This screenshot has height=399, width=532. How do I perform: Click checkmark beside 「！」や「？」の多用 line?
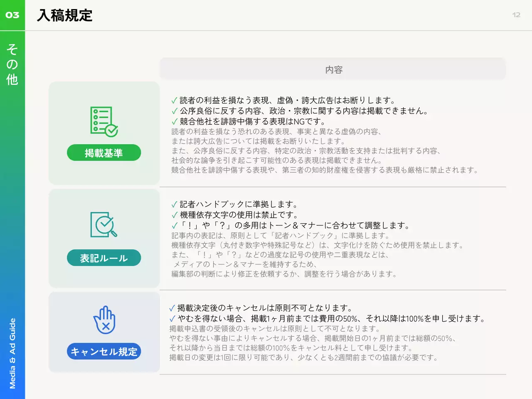click(175, 226)
